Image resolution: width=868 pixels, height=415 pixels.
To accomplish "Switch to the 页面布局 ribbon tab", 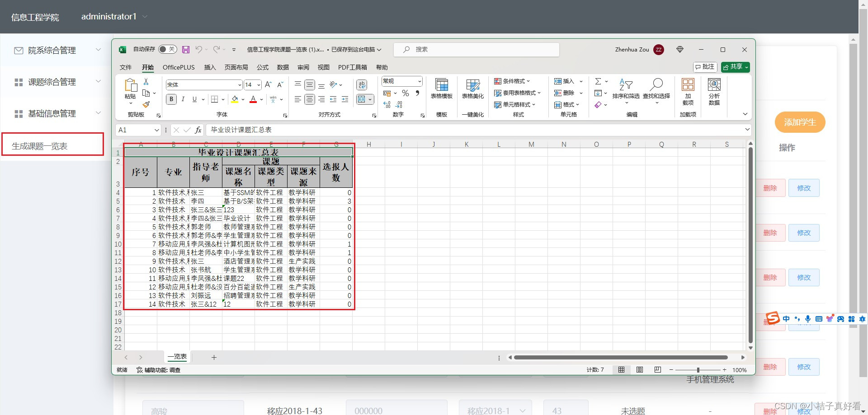I will (x=236, y=67).
